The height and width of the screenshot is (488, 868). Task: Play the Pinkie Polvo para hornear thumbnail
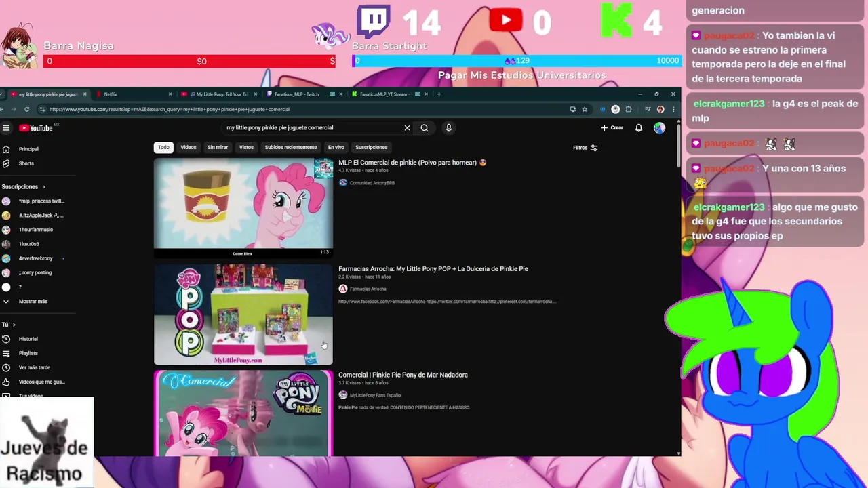[x=243, y=208]
